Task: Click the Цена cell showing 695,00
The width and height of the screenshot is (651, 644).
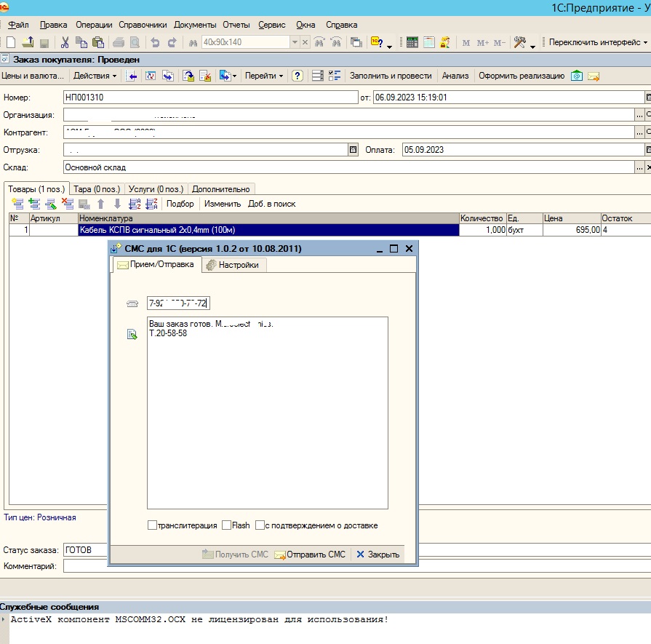Action: tap(572, 230)
